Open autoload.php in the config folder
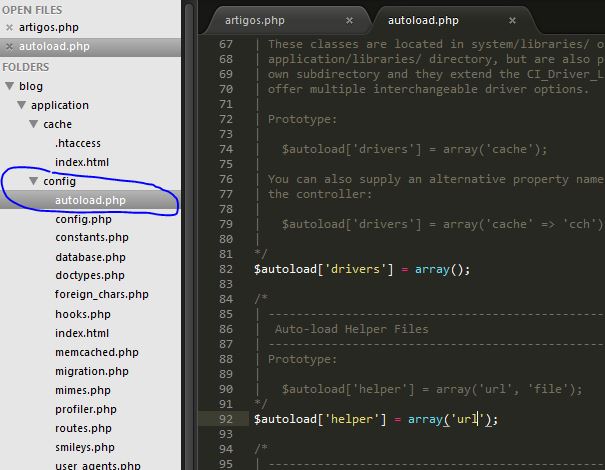This screenshot has width=605, height=470. [90, 200]
